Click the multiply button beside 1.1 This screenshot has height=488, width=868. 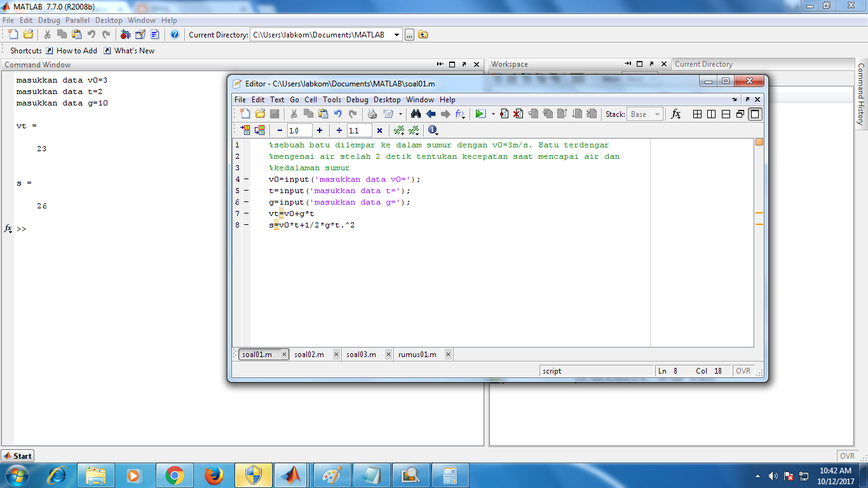tap(379, 130)
